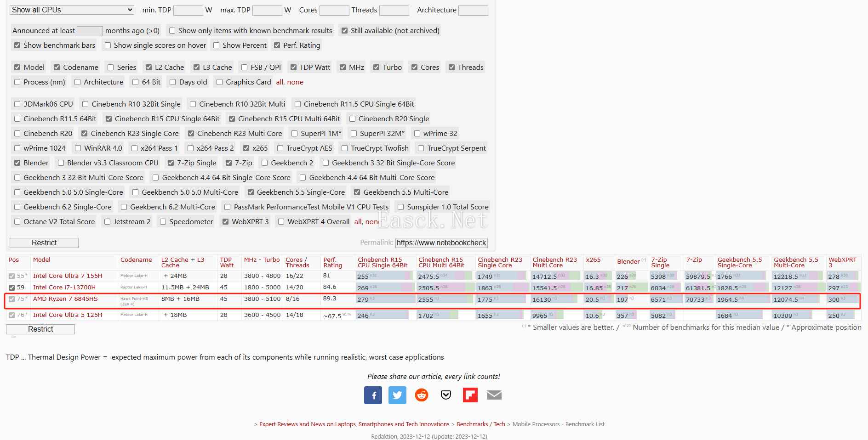Focus the Threads filter field
Image resolution: width=868 pixels, height=440 pixels.
(x=394, y=10)
